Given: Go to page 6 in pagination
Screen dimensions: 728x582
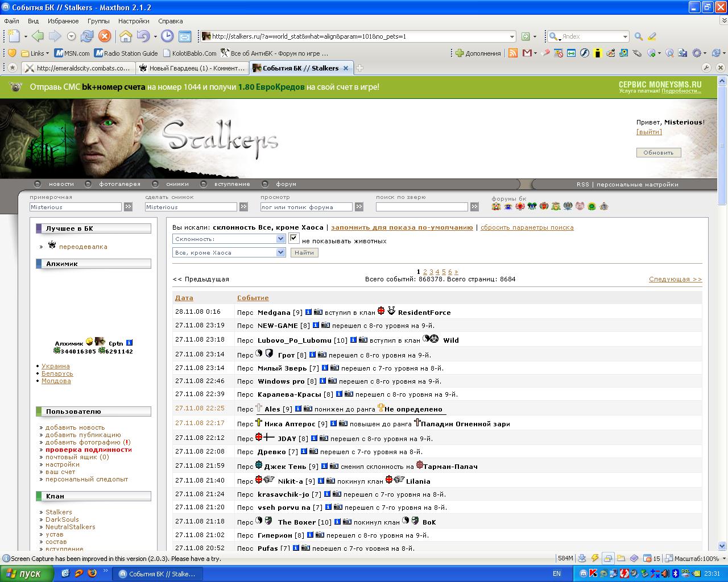Looking at the screenshot, I should click(x=450, y=272).
